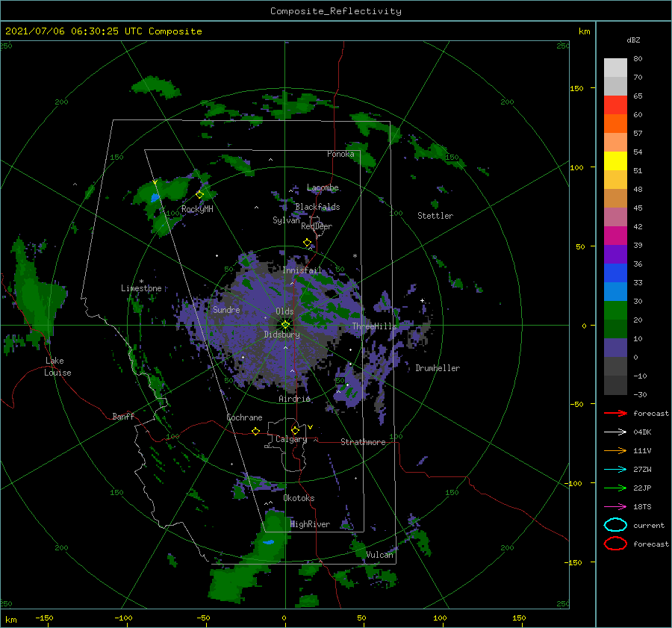Click the ThreeHills town label
The height and width of the screenshot is (628, 672).
click(x=374, y=326)
